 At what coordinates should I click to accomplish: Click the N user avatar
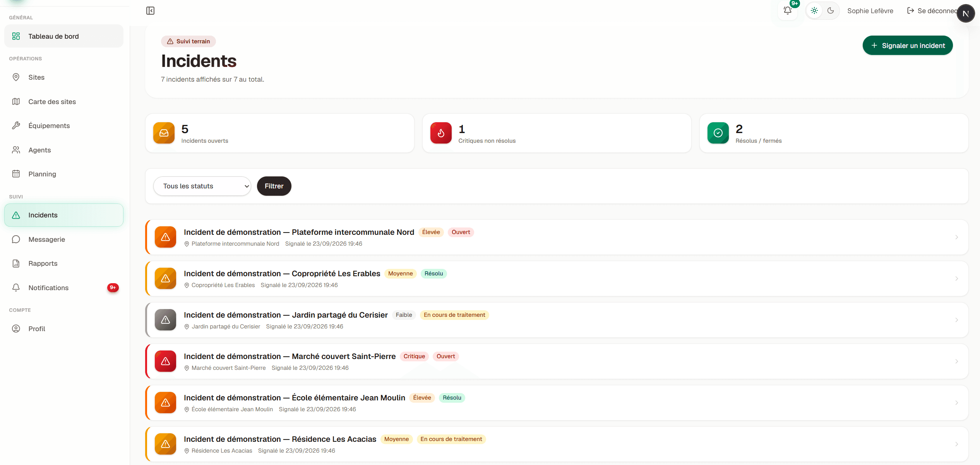[x=966, y=14]
